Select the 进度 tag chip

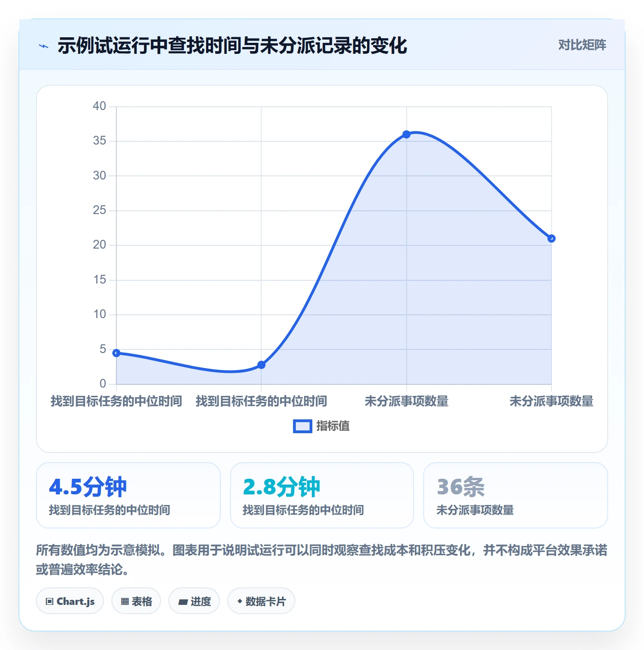(x=194, y=601)
